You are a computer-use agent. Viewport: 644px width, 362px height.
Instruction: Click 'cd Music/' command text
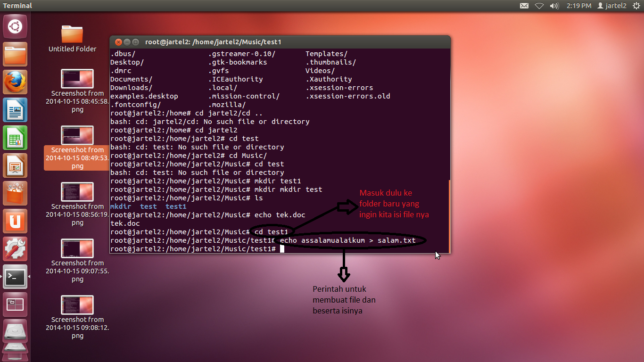pos(248,156)
